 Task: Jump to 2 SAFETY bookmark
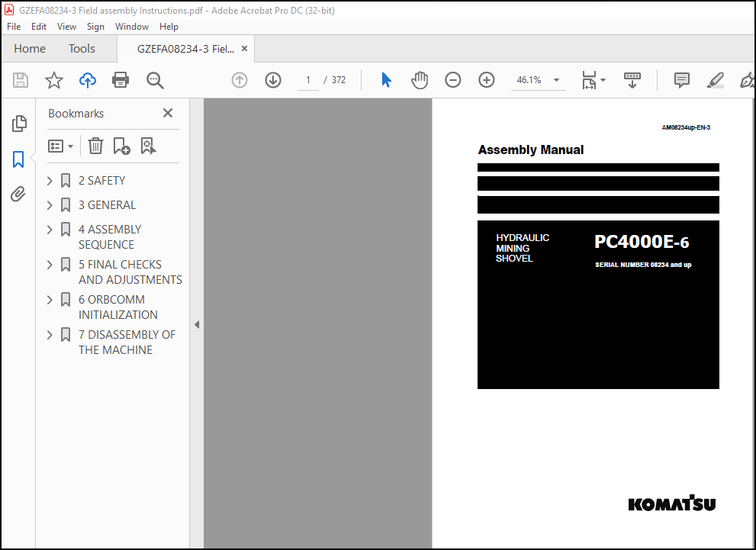tap(101, 181)
